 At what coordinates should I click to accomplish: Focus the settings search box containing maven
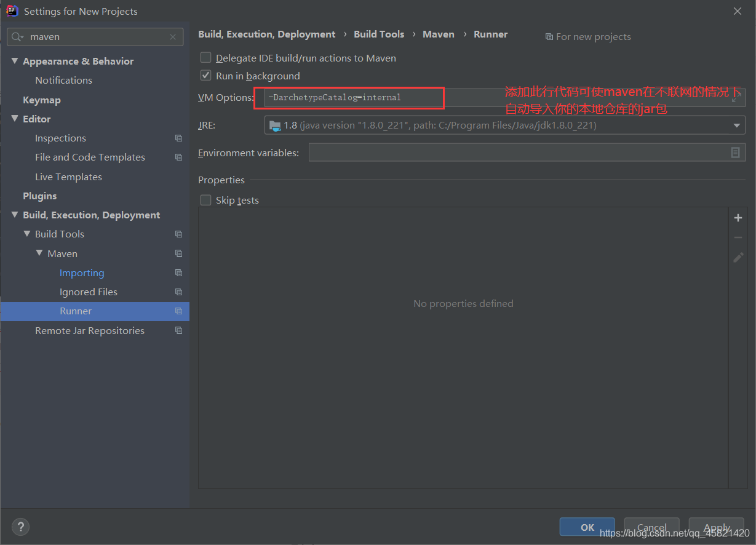coord(95,37)
